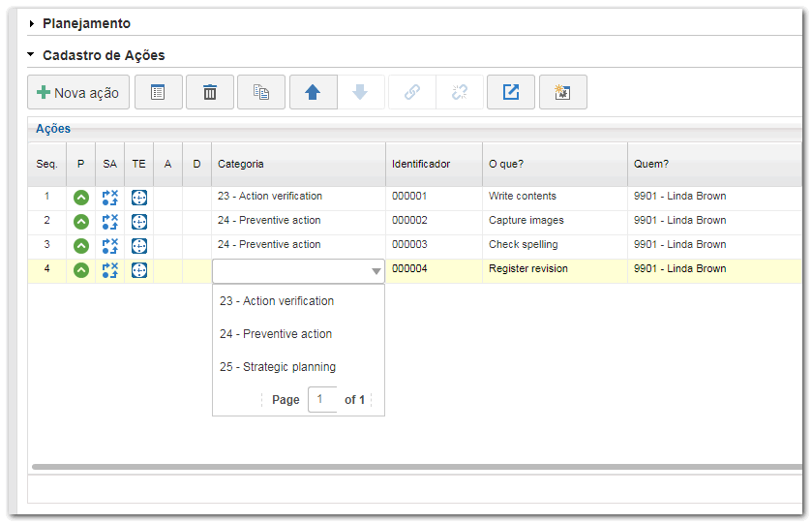
Task: Open the Categoria dropdown arrow in row 4
Action: point(376,271)
